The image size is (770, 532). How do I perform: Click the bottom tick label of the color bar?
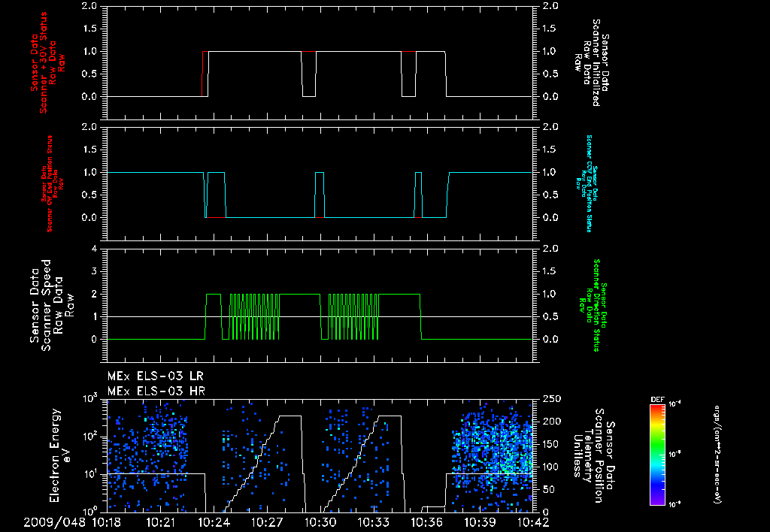pyautogui.click(x=676, y=503)
